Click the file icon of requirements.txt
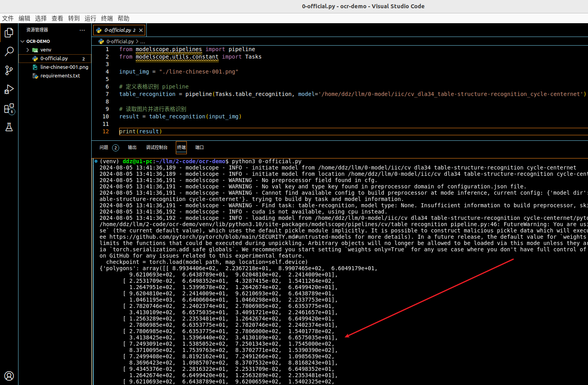The height and width of the screenshot is (385, 588). click(35, 76)
